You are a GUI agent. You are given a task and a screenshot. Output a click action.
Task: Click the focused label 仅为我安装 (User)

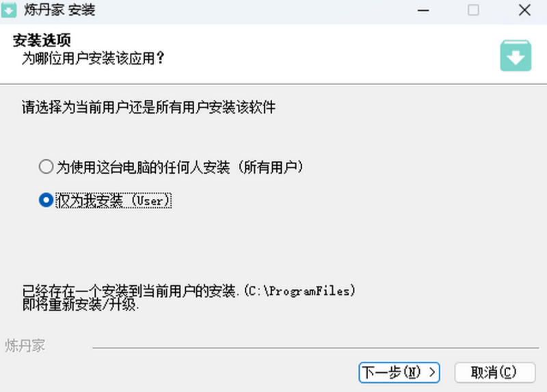[x=114, y=200]
